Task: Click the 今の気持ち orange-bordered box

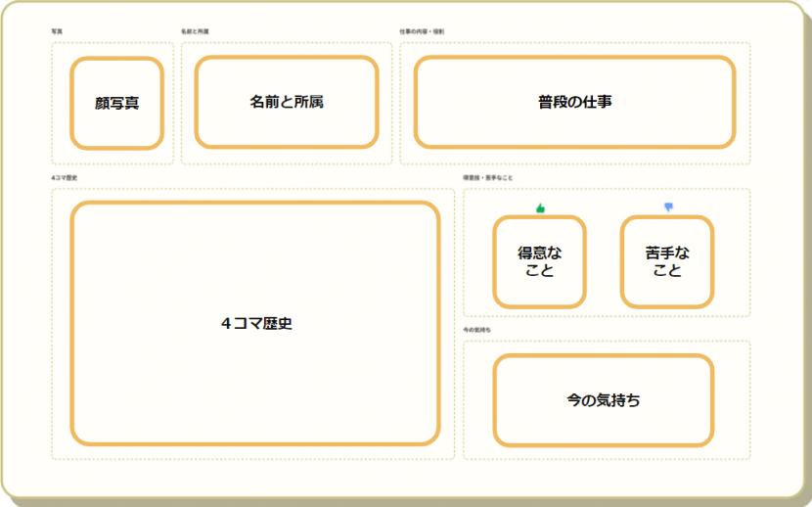Action: coord(604,399)
